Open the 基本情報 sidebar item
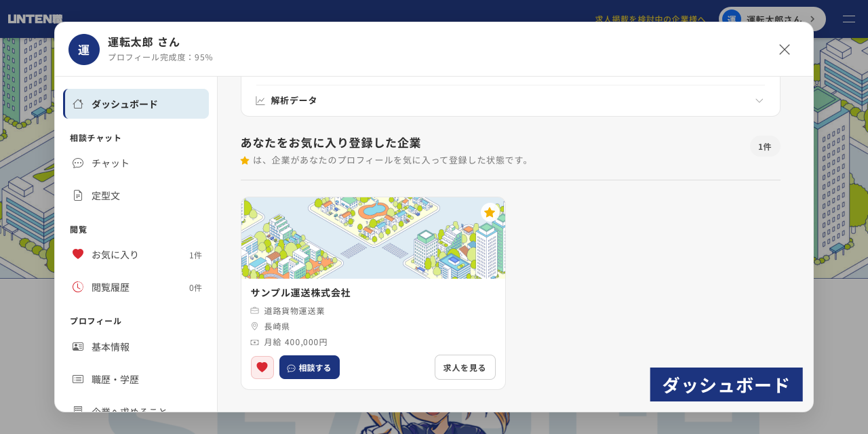The width and height of the screenshot is (868, 434). (x=136, y=347)
